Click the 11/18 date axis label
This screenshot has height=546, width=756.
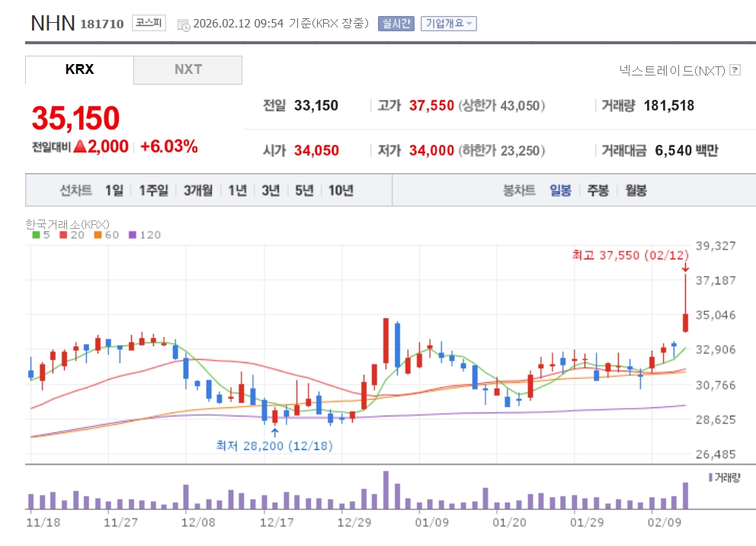[x=43, y=522]
